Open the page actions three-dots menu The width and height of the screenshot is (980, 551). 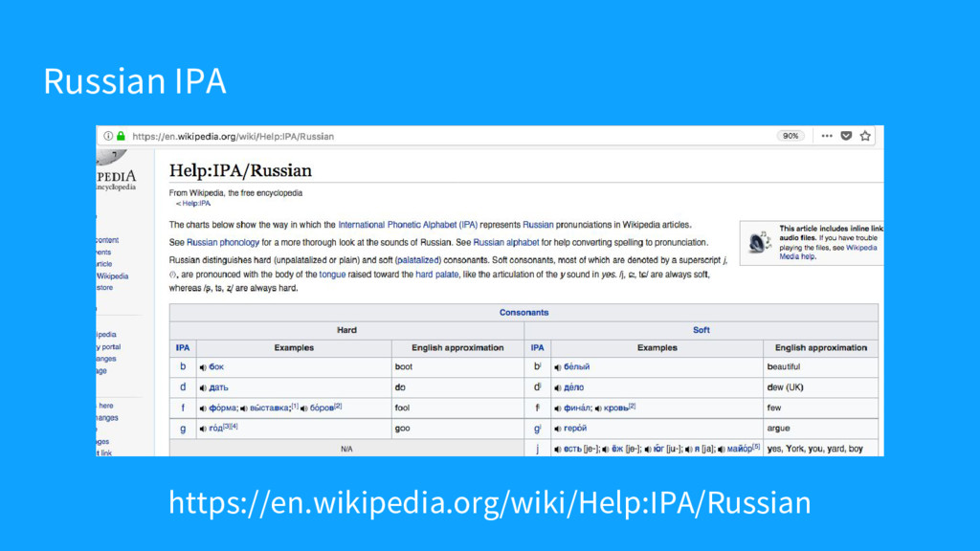[x=827, y=136]
